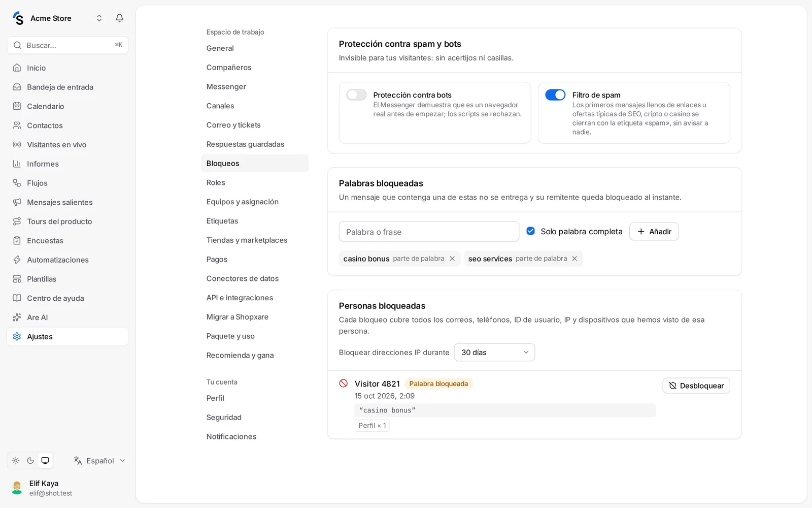
Task: Remove the seo services blocked word
Action: (x=574, y=259)
